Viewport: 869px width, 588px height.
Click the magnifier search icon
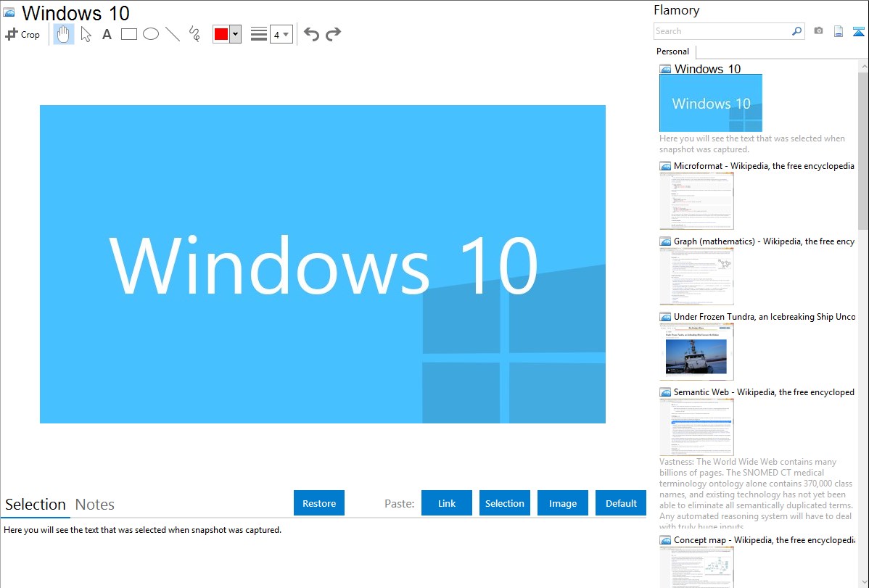pyautogui.click(x=796, y=31)
